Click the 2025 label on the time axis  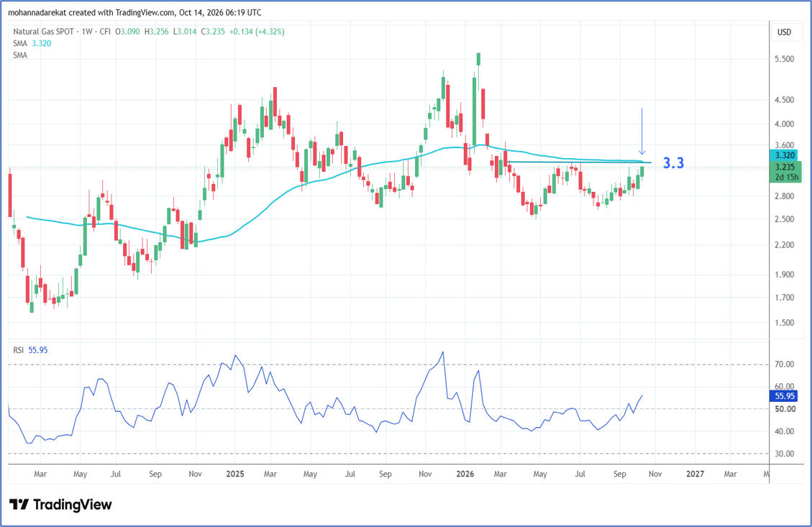(235, 474)
